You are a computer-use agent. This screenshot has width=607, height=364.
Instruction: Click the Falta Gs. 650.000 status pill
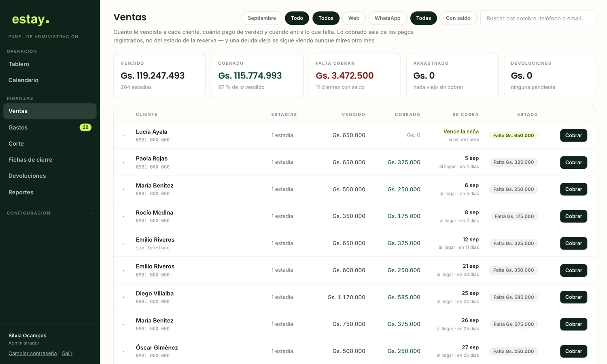click(x=514, y=135)
